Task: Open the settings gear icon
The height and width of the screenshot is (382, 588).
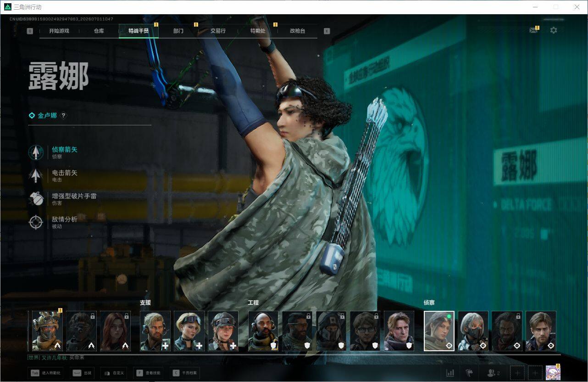Action: click(x=554, y=30)
